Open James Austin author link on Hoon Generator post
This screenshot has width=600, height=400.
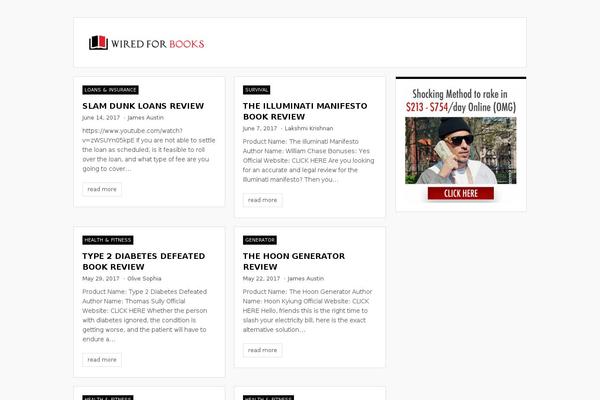[306, 278]
